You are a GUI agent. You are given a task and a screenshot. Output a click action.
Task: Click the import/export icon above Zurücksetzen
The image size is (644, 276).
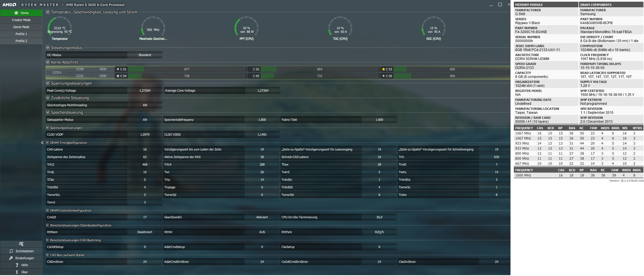(21, 244)
